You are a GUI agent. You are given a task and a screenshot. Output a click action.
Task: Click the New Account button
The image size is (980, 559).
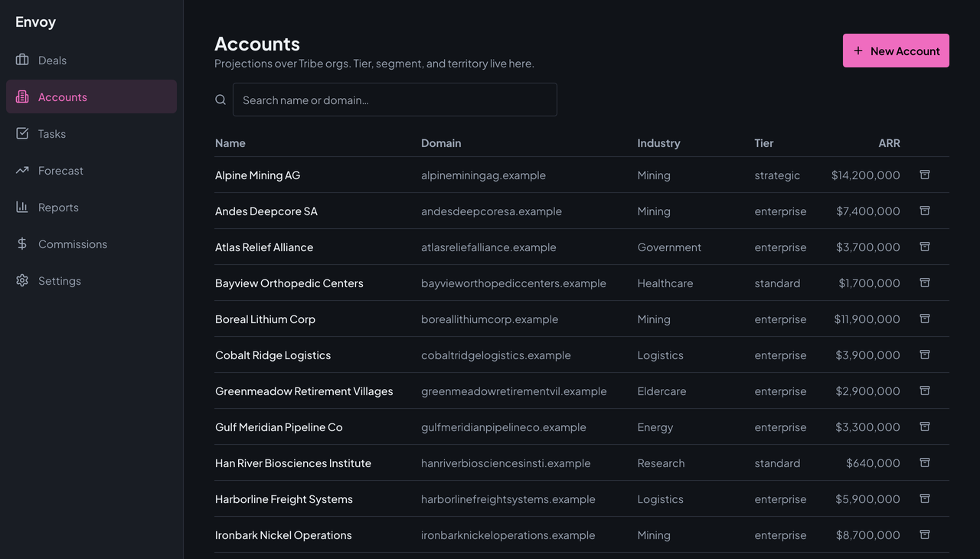896,51
